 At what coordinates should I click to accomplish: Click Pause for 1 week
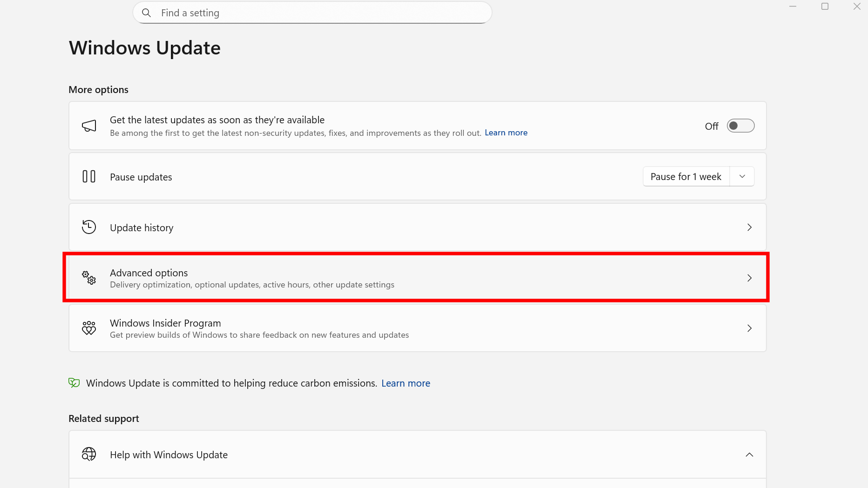[x=685, y=176]
